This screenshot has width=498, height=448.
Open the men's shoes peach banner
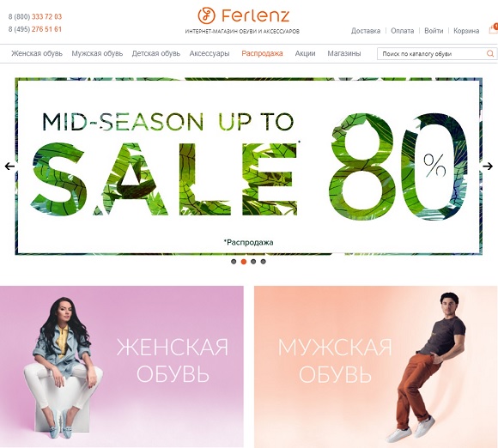pyautogui.click(x=376, y=366)
